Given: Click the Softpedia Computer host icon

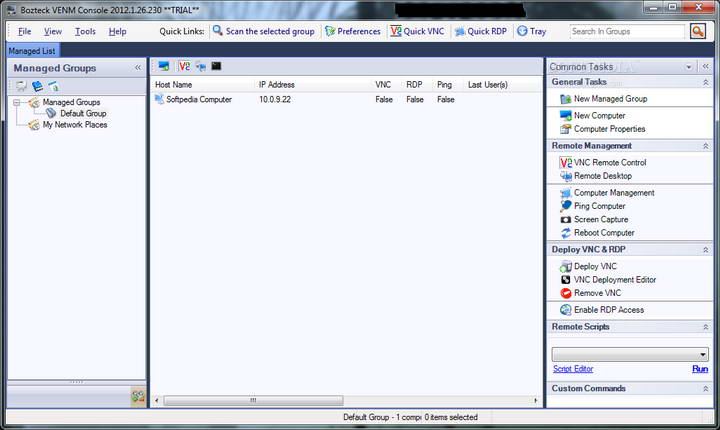Looking at the screenshot, I should click(x=159, y=99).
